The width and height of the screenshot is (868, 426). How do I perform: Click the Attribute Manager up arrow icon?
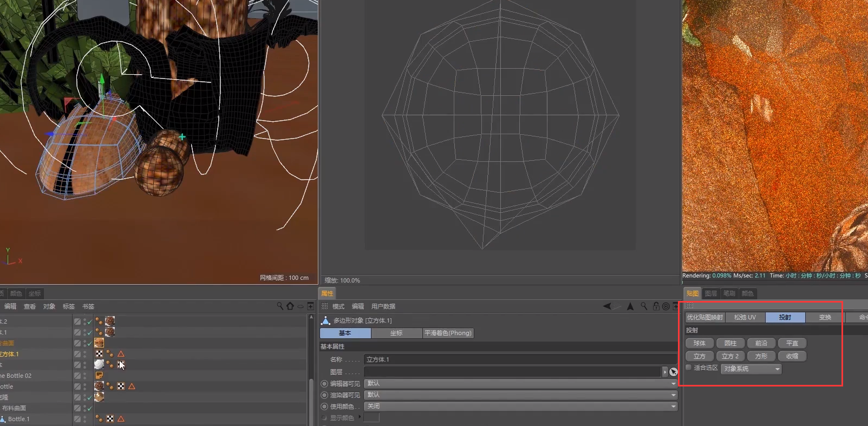click(x=630, y=306)
